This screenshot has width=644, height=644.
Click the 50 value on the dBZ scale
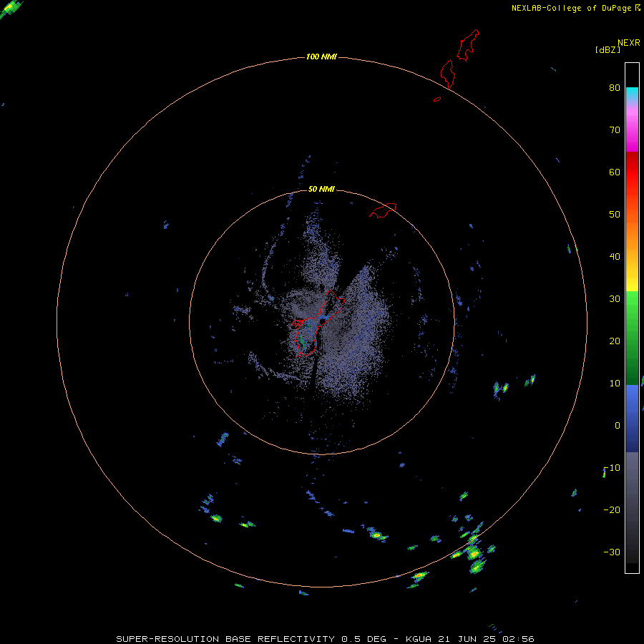click(615, 215)
